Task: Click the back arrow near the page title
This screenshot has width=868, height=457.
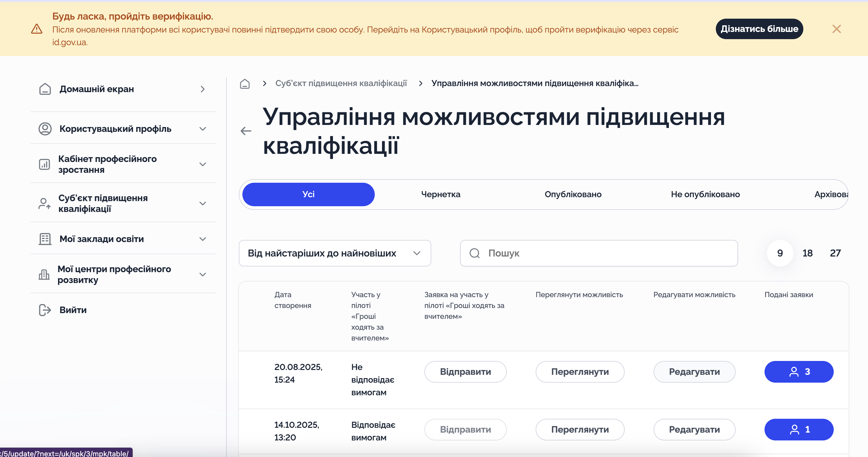Action: pyautogui.click(x=246, y=131)
